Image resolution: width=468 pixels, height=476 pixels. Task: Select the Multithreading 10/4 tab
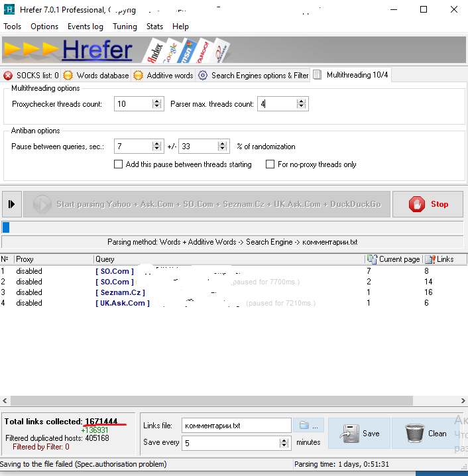tap(351, 75)
